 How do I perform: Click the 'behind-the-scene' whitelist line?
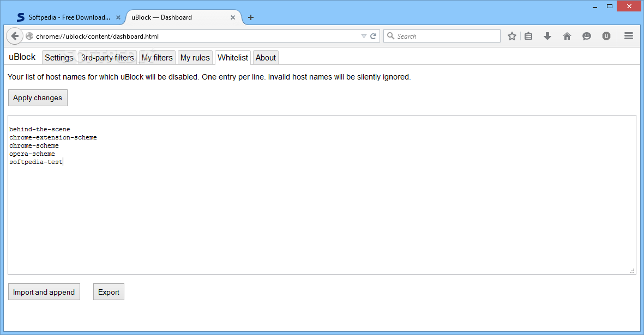coord(40,129)
